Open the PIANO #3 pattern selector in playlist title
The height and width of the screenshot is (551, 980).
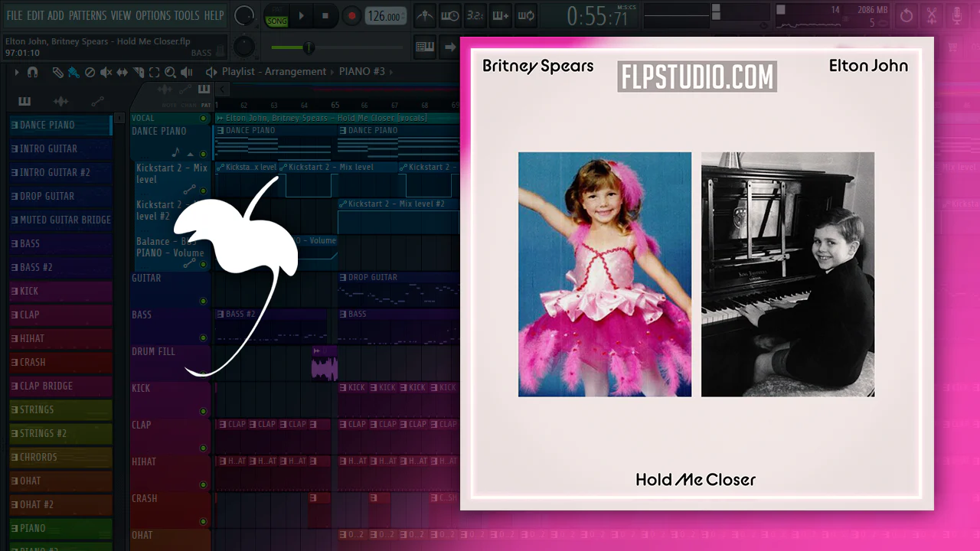click(362, 72)
